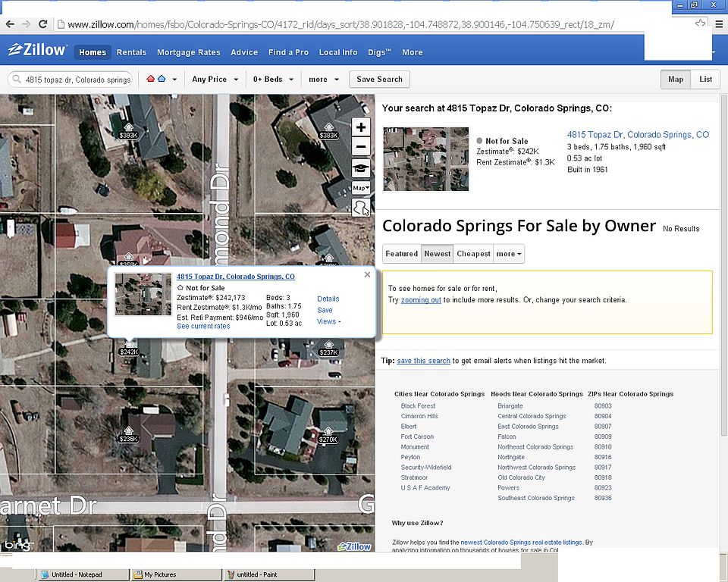Click the $237K home marker
This screenshot has height=582, width=728.
point(328,349)
